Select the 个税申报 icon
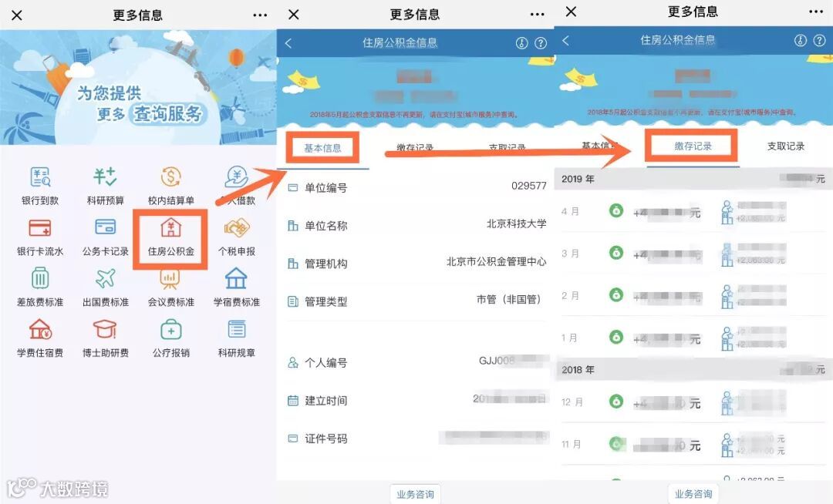Viewport: 833px width, 504px height. (x=237, y=228)
